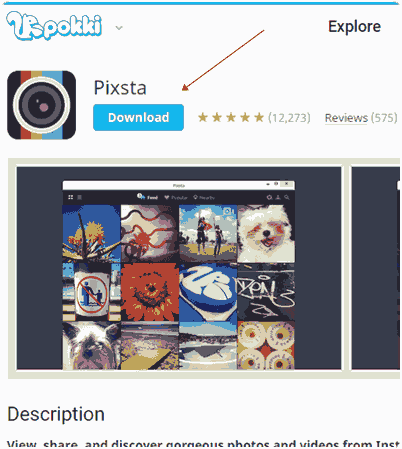Open the white fluffy dog photo

coord(266,234)
